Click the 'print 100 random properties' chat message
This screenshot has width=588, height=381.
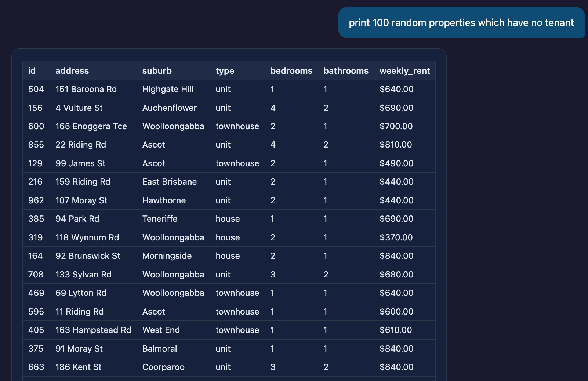461,23
